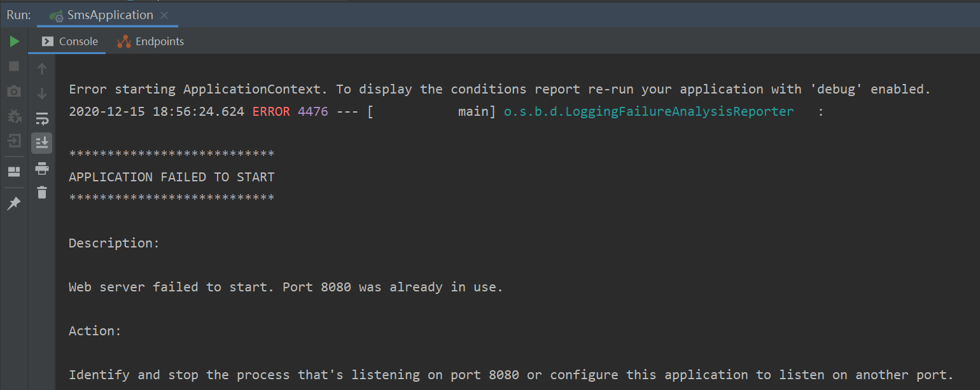This screenshot has height=390, width=980.
Task: Rerun the SmsApplication run configuration
Action: tap(14, 41)
